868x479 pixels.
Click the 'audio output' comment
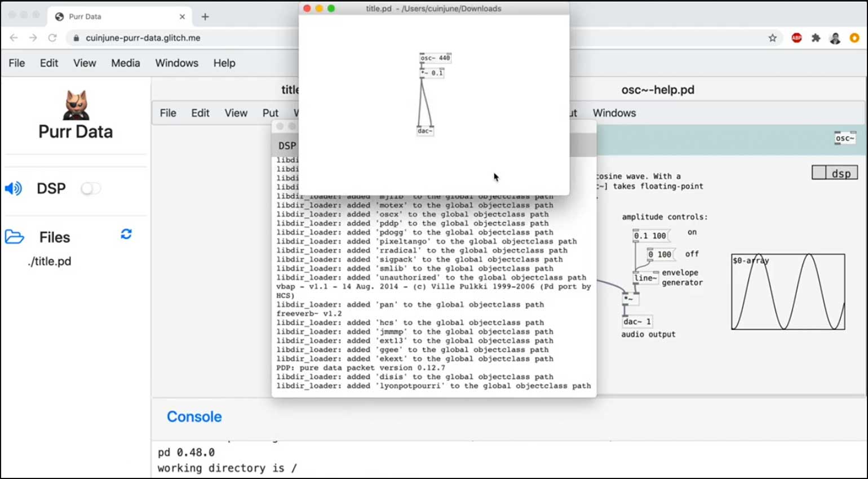(648, 334)
